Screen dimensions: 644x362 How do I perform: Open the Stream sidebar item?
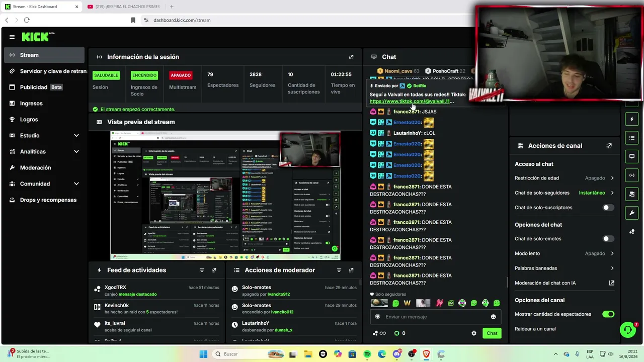point(44,55)
